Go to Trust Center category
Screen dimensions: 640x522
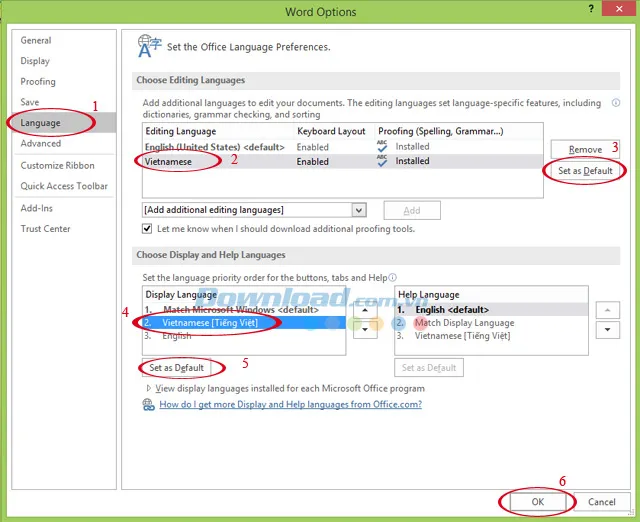click(x=46, y=229)
